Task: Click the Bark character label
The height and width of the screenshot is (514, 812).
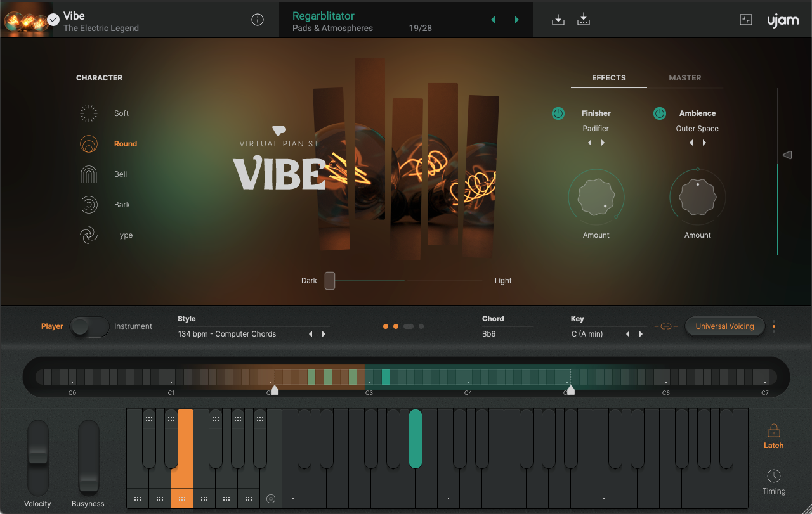Action: pos(122,205)
